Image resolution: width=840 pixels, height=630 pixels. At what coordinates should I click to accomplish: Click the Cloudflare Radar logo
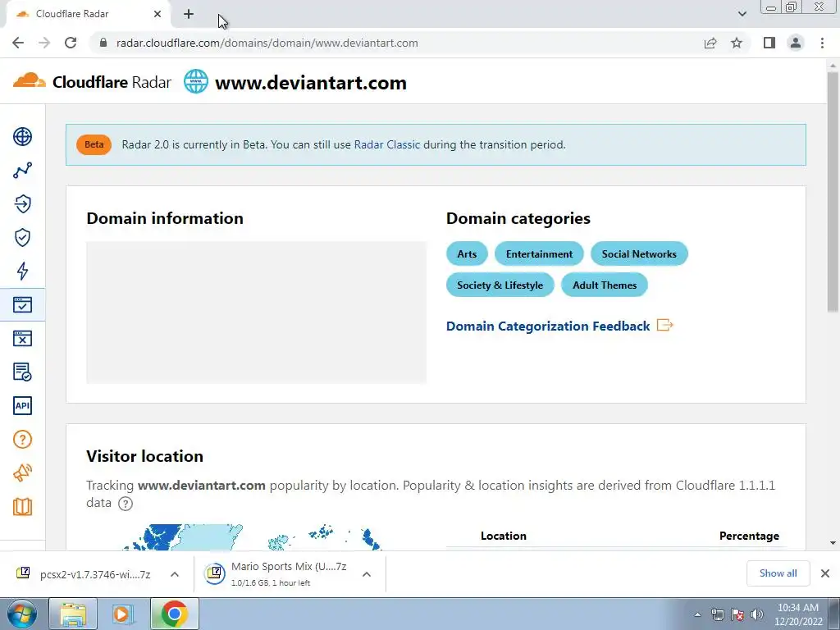point(92,82)
